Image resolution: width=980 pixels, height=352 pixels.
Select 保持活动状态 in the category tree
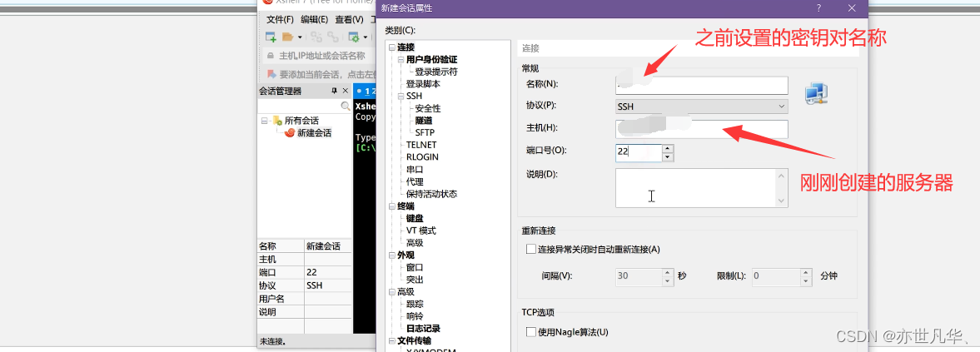point(432,193)
